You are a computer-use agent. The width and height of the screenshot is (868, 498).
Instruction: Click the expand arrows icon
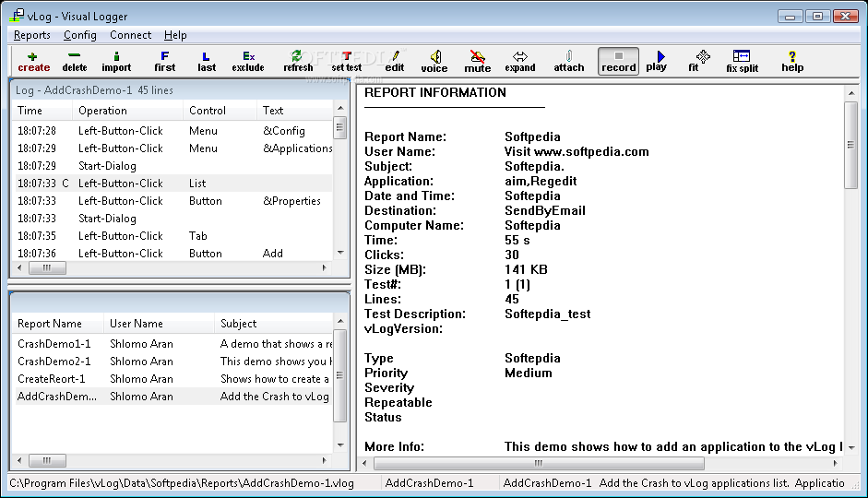point(520,62)
